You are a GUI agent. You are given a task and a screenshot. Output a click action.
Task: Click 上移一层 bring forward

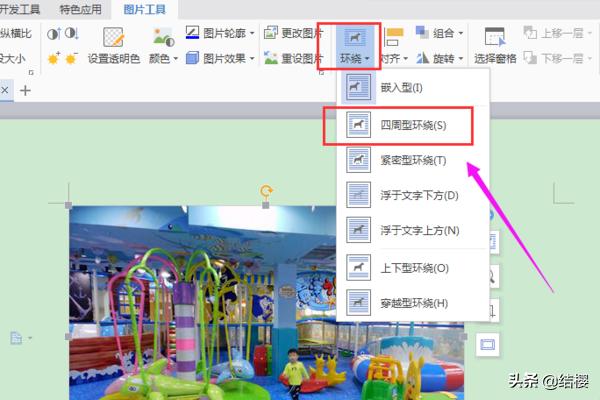click(x=558, y=33)
